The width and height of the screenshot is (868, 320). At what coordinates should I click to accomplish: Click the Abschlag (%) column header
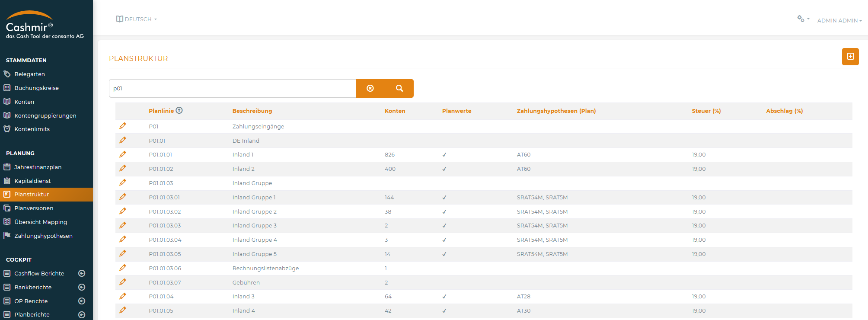(784, 111)
